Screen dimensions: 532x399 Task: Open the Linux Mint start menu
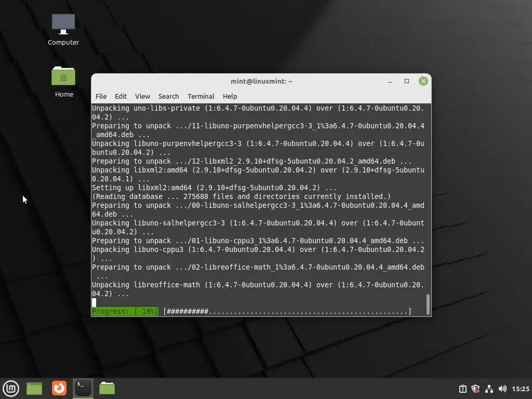[11, 389]
